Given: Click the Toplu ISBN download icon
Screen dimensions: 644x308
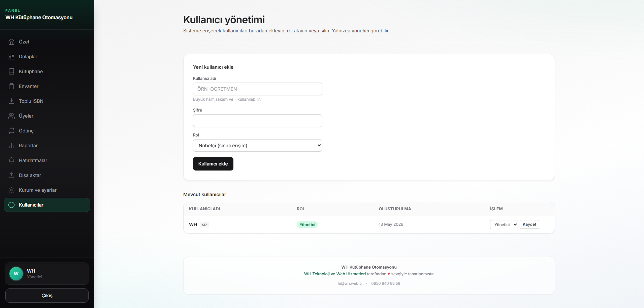Looking at the screenshot, I should coord(11,101).
